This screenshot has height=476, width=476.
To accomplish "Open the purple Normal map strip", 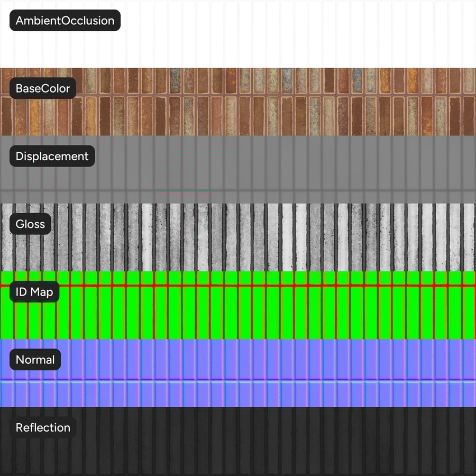I will point(238,373).
